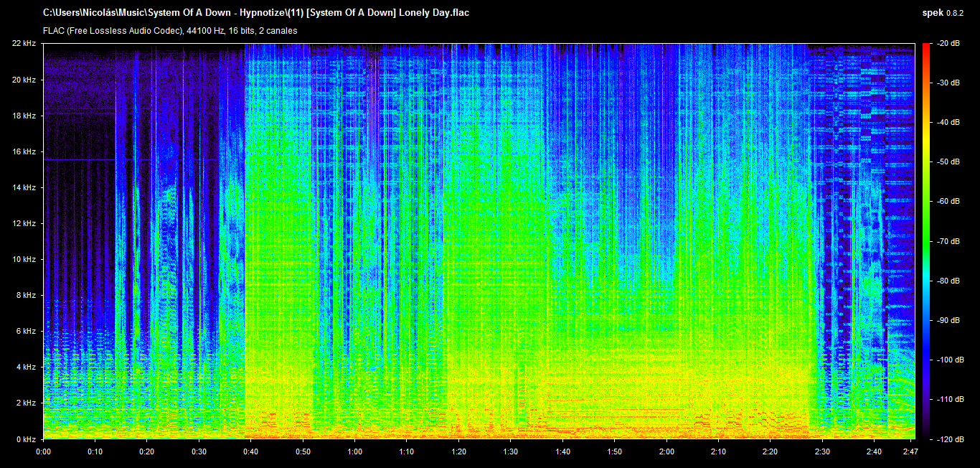
Task: Click the dB color gradient legend bar
Action: (925, 241)
